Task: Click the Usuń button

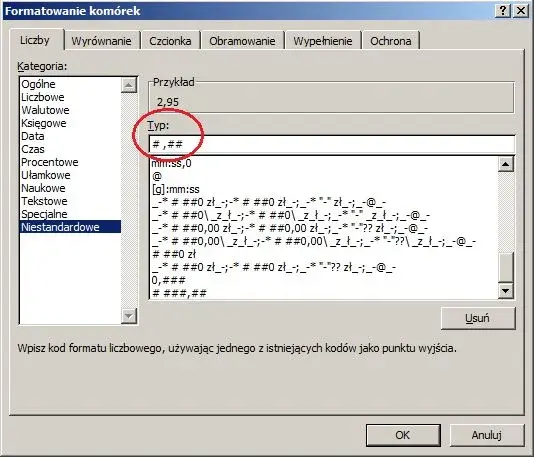Action: click(x=478, y=318)
